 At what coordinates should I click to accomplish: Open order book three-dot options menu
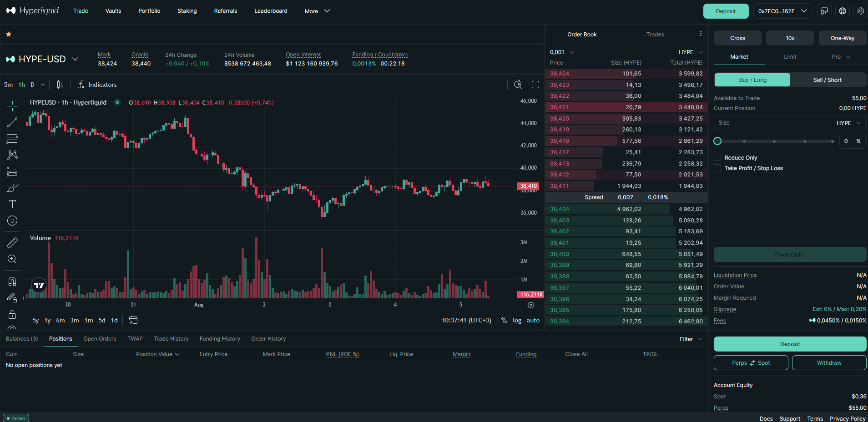point(701,34)
